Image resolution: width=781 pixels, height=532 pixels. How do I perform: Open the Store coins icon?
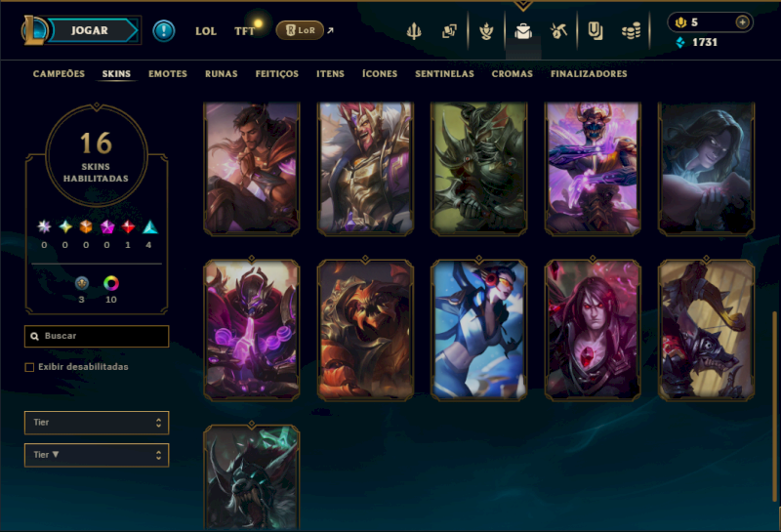coord(631,32)
